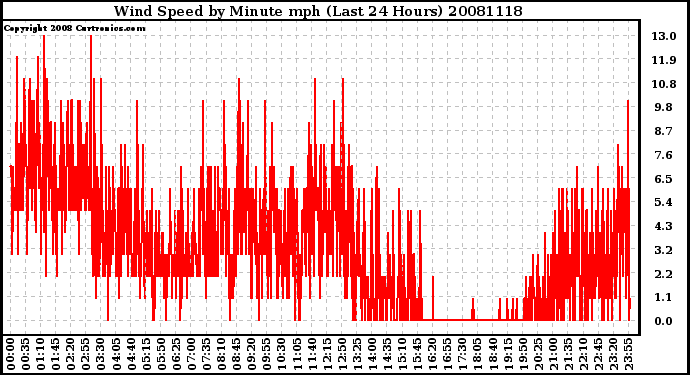Click the 23:20 time axis label
The width and height of the screenshot is (690, 375).
point(613,354)
